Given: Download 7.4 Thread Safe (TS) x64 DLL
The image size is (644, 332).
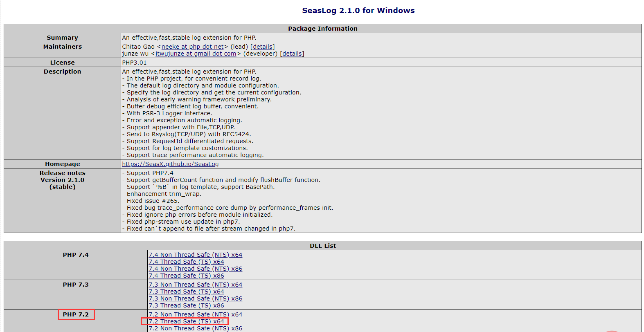Looking at the screenshot, I should (x=187, y=262).
